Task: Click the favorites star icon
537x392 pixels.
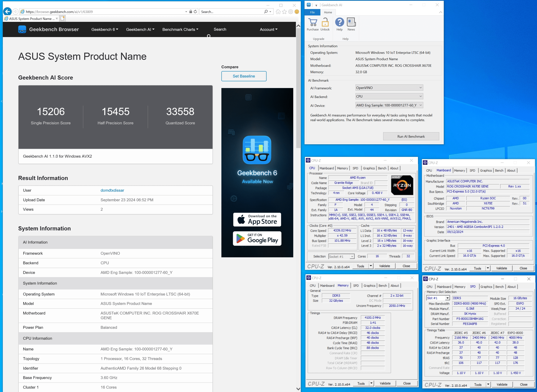Action: pos(284,12)
